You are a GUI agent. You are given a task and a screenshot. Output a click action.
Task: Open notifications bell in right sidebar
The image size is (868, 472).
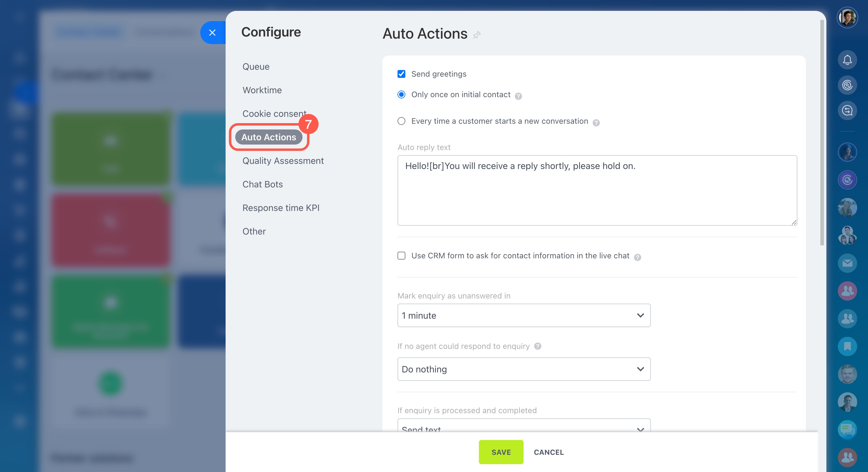(847, 60)
